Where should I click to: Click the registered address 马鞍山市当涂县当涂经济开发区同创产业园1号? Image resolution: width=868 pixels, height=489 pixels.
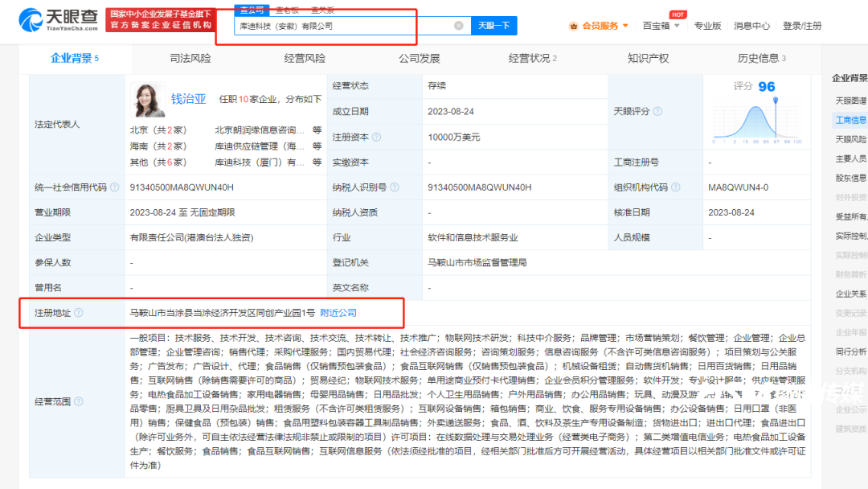point(222,313)
